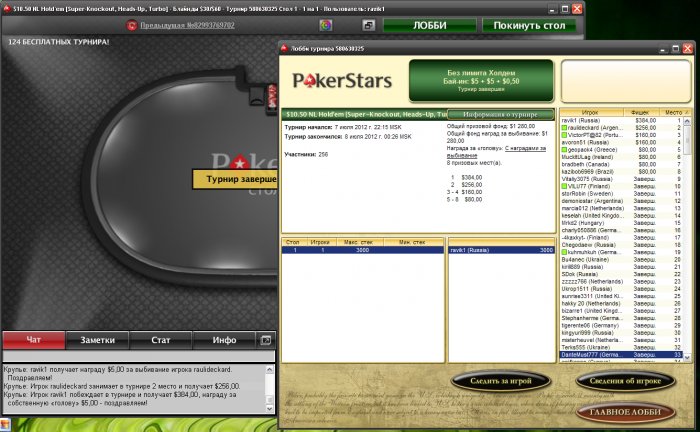Click the player list scrollbar thumb
The image size is (700, 432).
pos(687,139)
